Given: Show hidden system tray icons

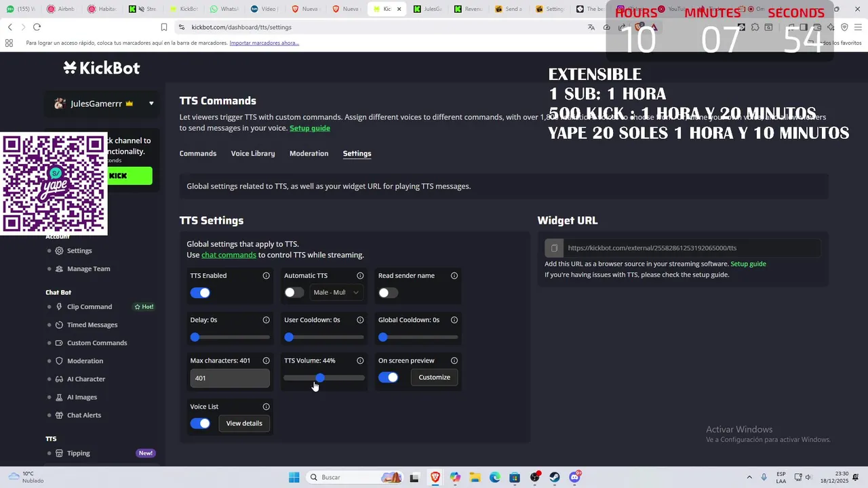Looking at the screenshot, I should pyautogui.click(x=749, y=477).
